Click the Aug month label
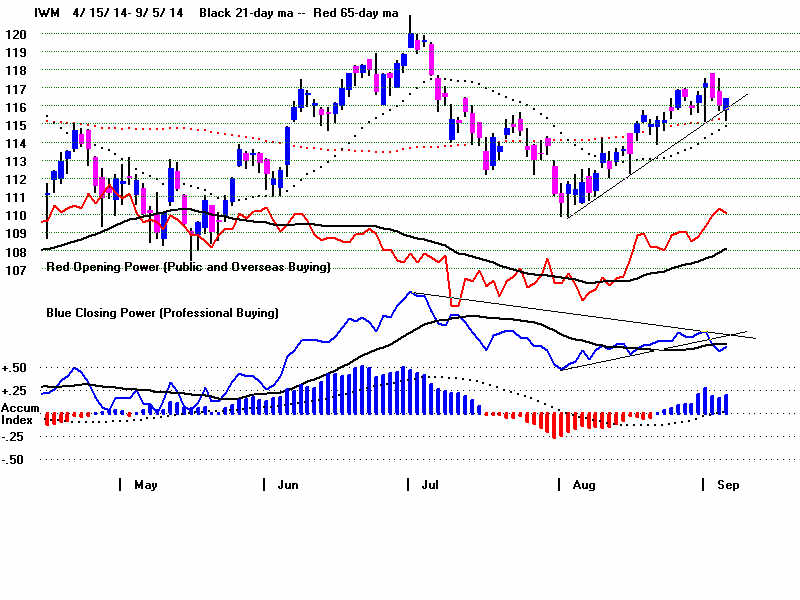The height and width of the screenshot is (600, 800). pos(584,485)
